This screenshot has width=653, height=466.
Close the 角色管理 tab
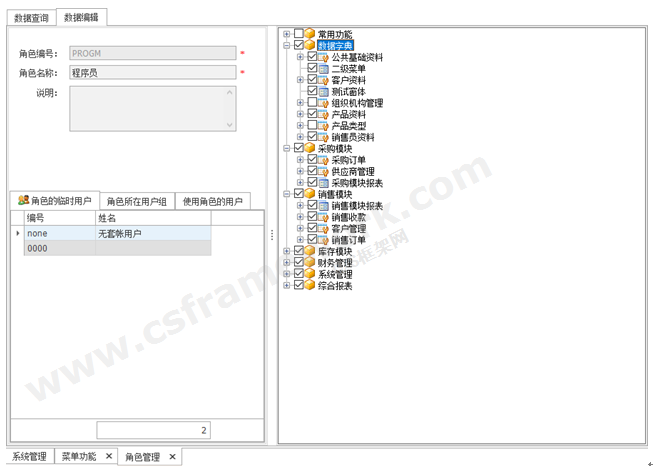click(172, 457)
